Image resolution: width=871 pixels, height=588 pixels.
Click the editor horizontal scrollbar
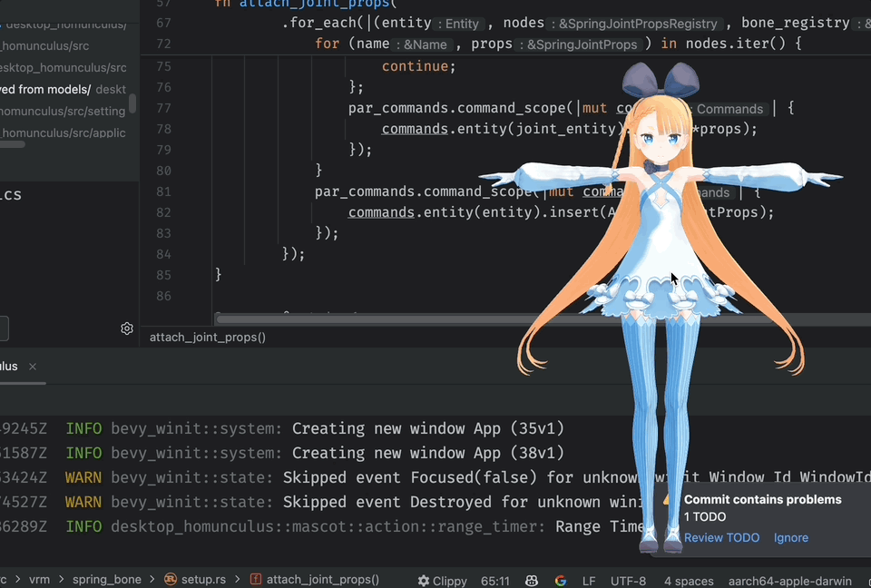(494, 318)
